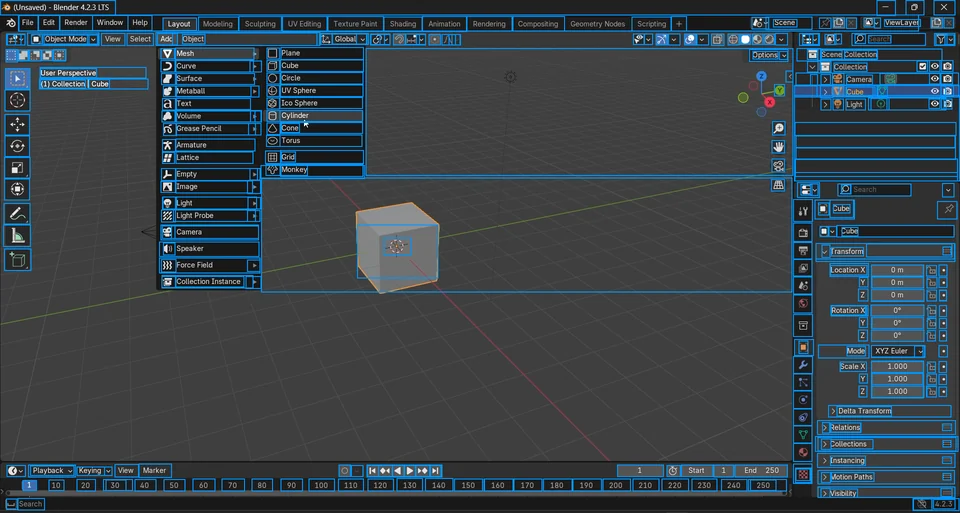Open the Options dropdown
Screen dimensions: 960x513
pos(770,55)
